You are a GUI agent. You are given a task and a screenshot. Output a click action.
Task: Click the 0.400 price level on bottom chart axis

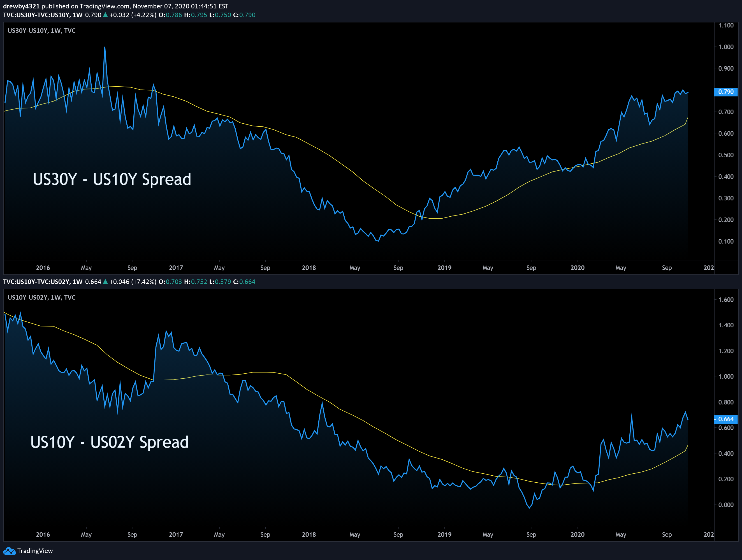tap(726, 453)
